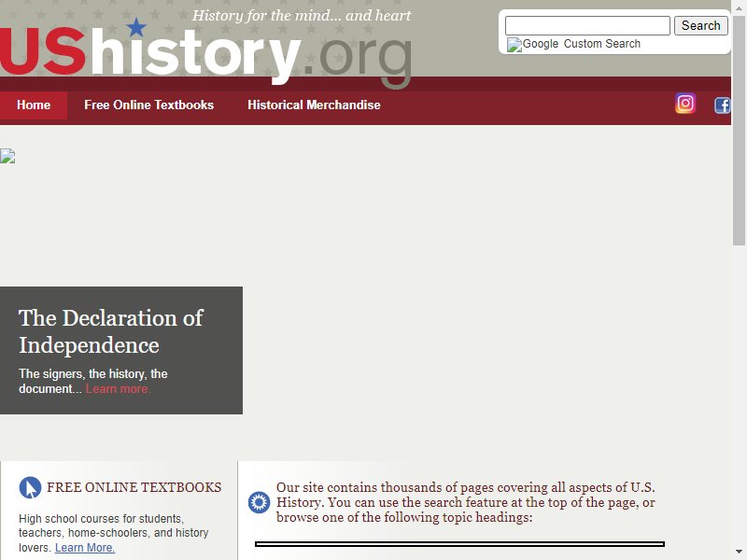Click the blue star in the logo
The width and height of the screenshot is (747, 560).
pyautogui.click(x=136, y=28)
